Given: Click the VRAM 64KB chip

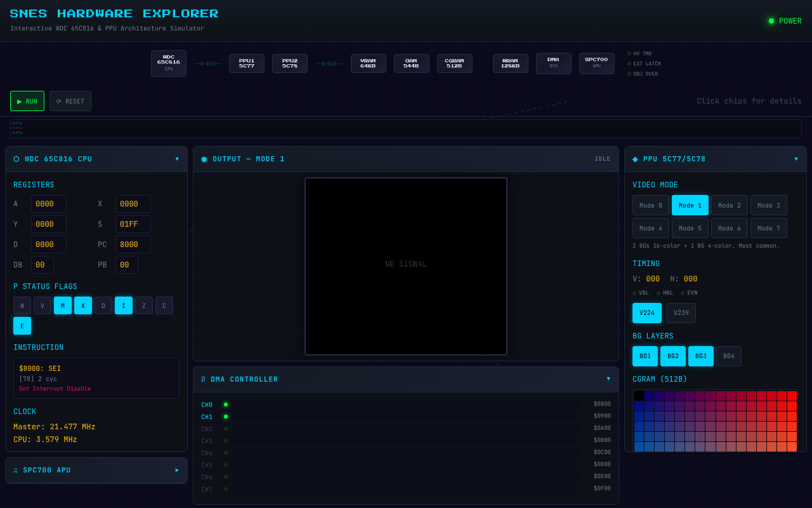Looking at the screenshot, I should tap(368, 63).
